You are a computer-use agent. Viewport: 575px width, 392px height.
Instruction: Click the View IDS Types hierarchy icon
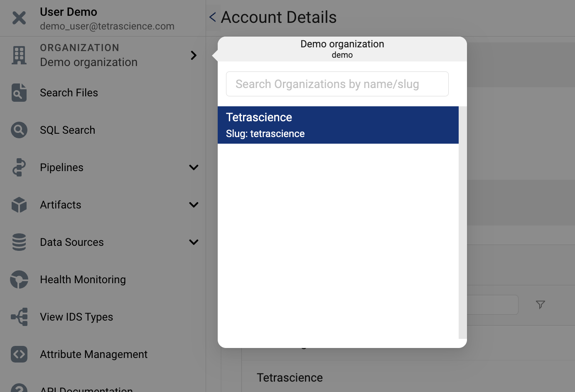(19, 317)
